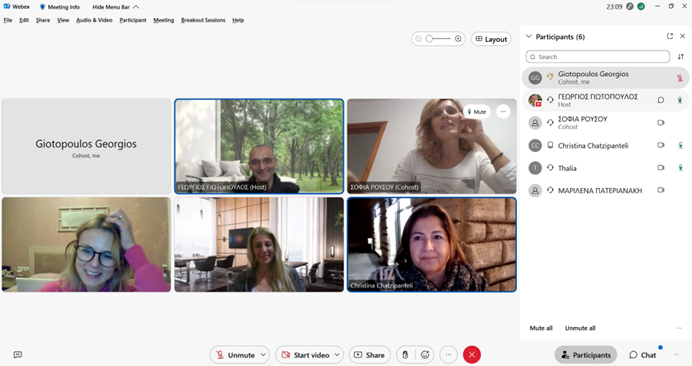Viewport: 692px width, 366px height.
Task: Click the zoom-out magnifier icon
Action: [x=418, y=39]
